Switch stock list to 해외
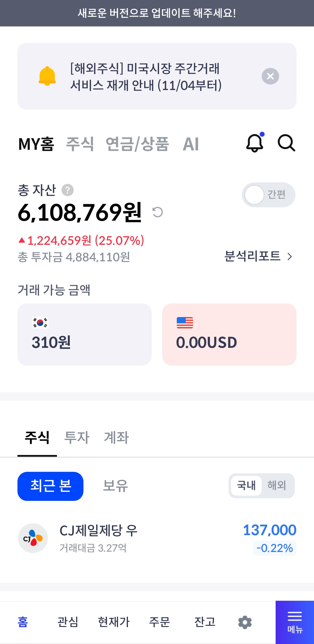Viewport: 314px width, 644px height. point(276,485)
